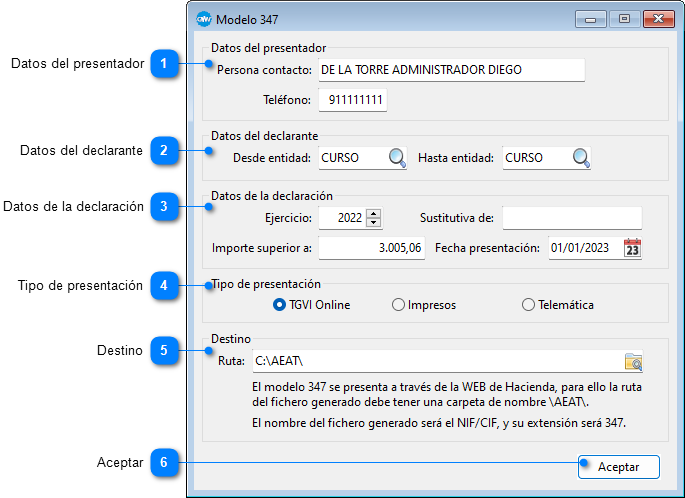Select the Telemática radio button

(528, 304)
